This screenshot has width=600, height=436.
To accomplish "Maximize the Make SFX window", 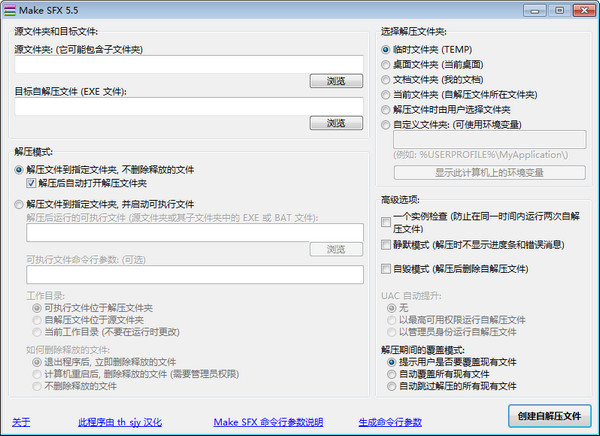I will tap(559, 10).
